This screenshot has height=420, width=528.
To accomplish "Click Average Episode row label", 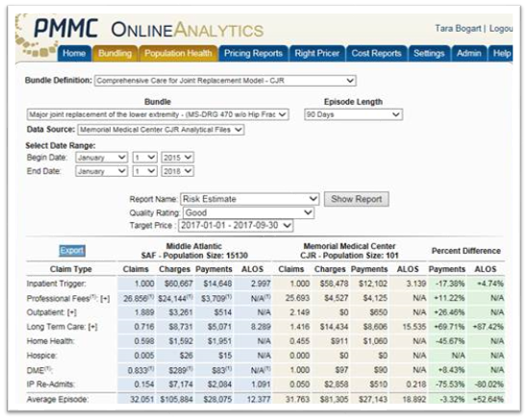I will 58,400.
